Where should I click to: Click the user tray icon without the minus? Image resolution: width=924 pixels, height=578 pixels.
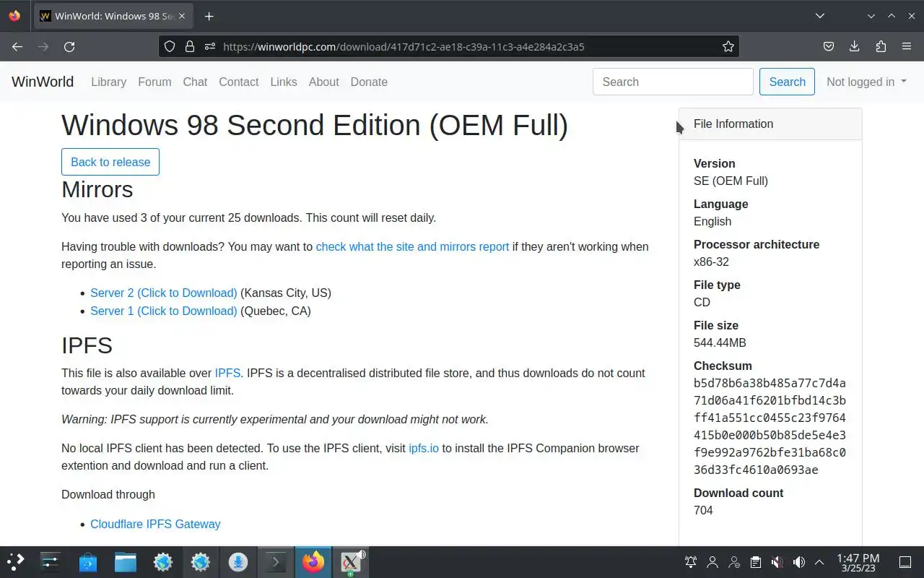712,562
